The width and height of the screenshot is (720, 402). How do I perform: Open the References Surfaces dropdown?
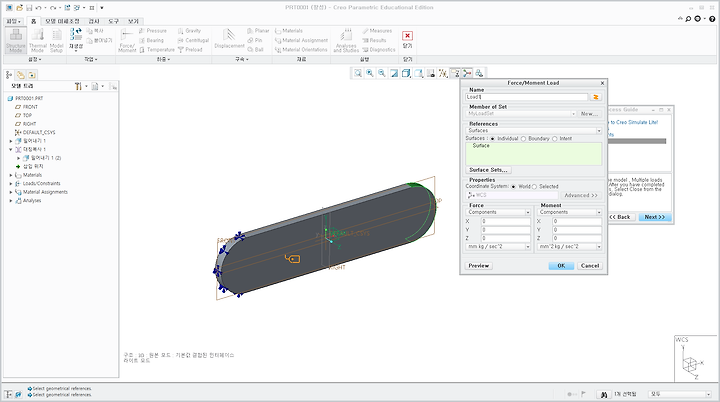[534, 131]
